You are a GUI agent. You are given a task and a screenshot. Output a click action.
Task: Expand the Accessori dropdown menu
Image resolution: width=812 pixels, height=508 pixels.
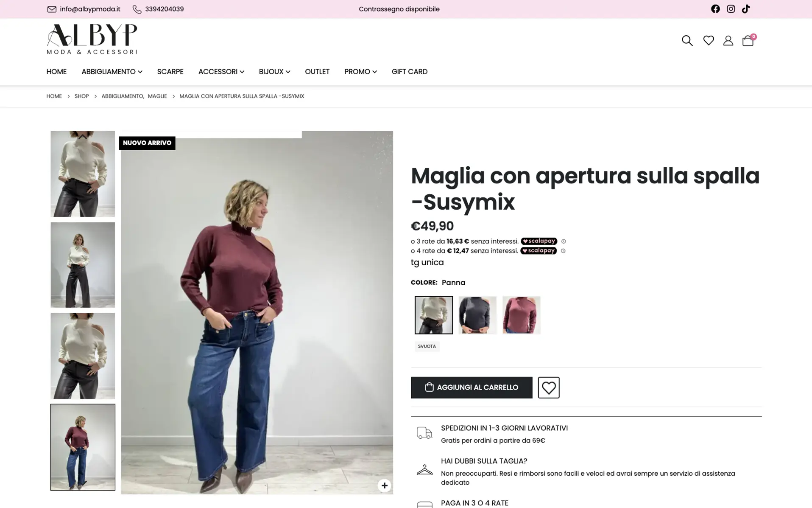[x=221, y=72]
